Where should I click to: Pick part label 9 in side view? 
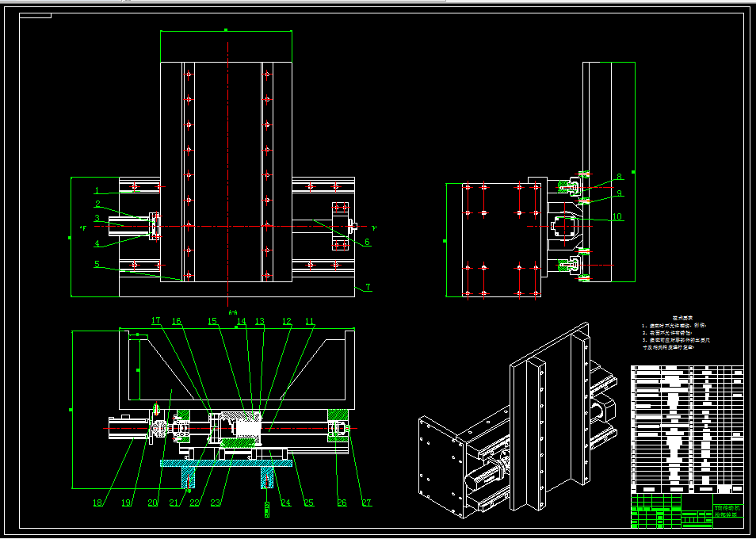coord(619,193)
